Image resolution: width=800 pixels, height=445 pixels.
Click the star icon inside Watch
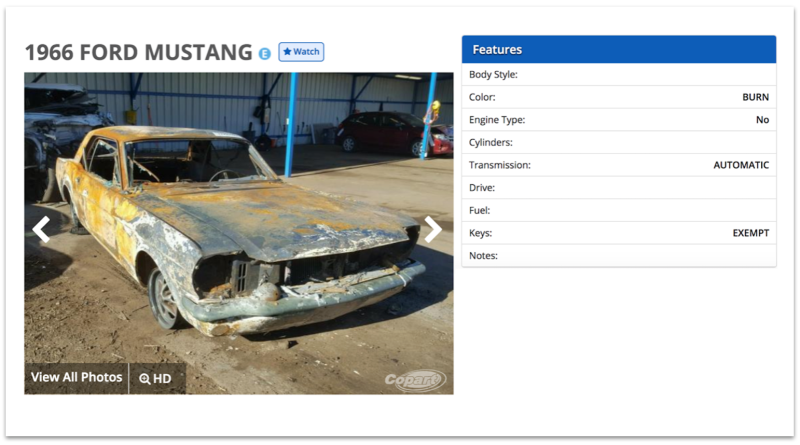coord(287,51)
